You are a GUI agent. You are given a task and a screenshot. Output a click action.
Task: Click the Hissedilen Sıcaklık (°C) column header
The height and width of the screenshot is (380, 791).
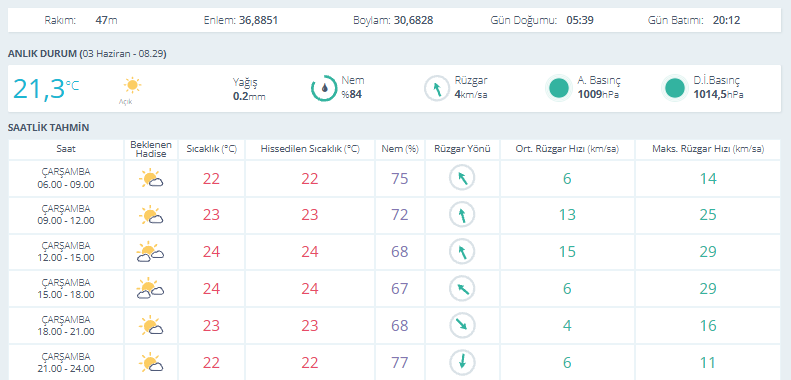coord(310,149)
